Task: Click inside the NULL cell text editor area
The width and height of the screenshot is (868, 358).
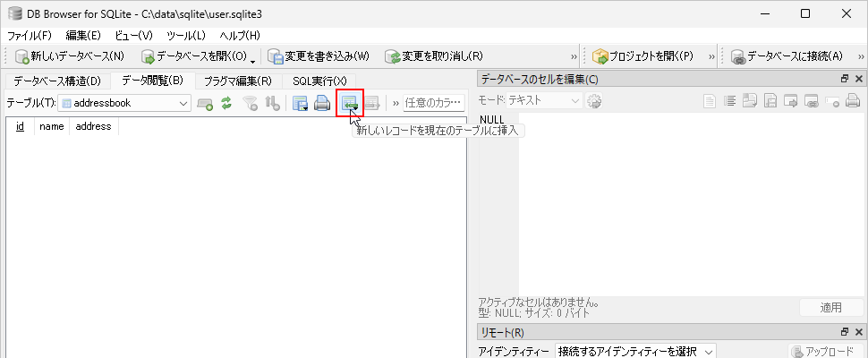Action: [692, 204]
